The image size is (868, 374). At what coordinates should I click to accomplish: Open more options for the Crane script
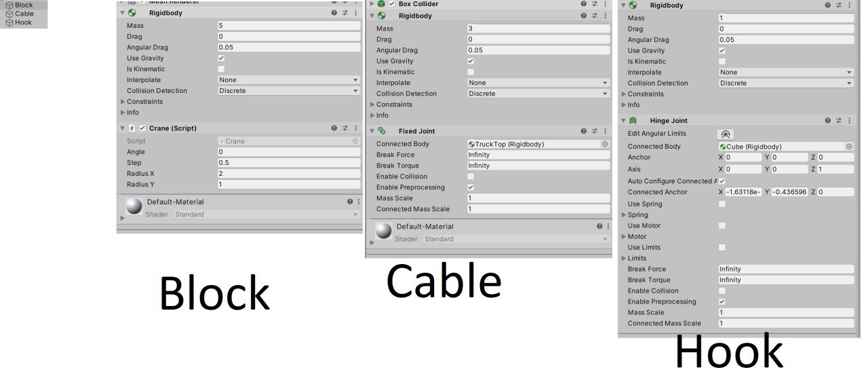coord(355,128)
